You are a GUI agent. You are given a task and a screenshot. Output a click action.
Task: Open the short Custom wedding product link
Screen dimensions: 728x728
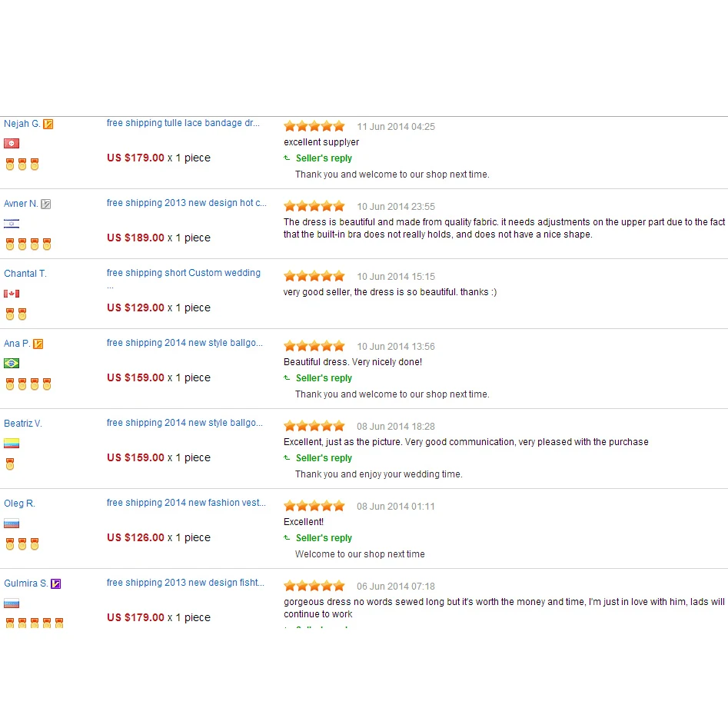[184, 273]
